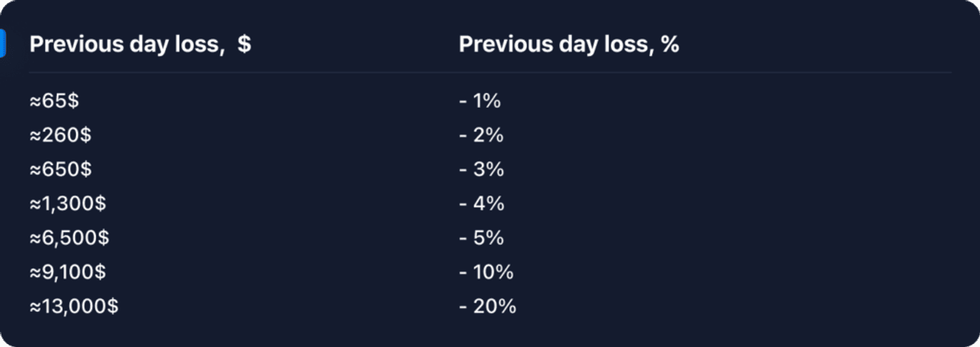Select the - 3% loss cell
This screenshot has width=980, height=347.
coord(481,169)
